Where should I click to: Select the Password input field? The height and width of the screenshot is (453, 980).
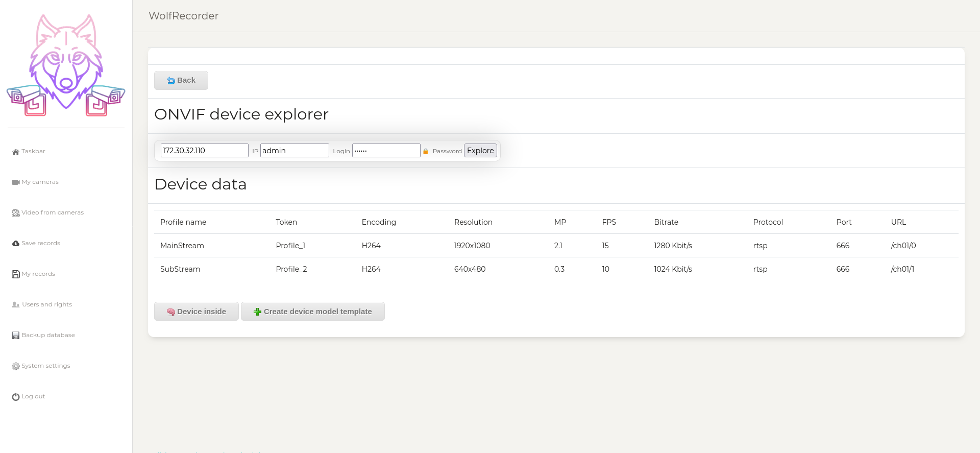point(386,151)
